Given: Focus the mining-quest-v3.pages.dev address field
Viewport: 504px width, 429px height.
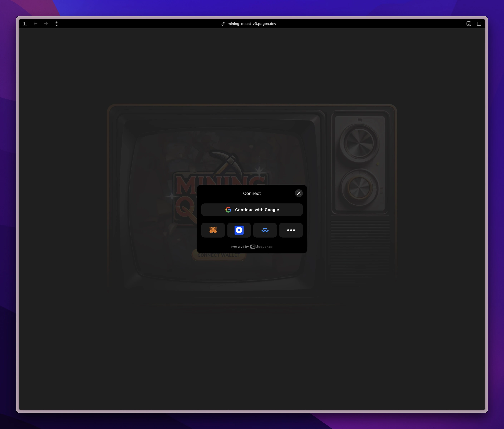Looking at the screenshot, I should point(252,24).
